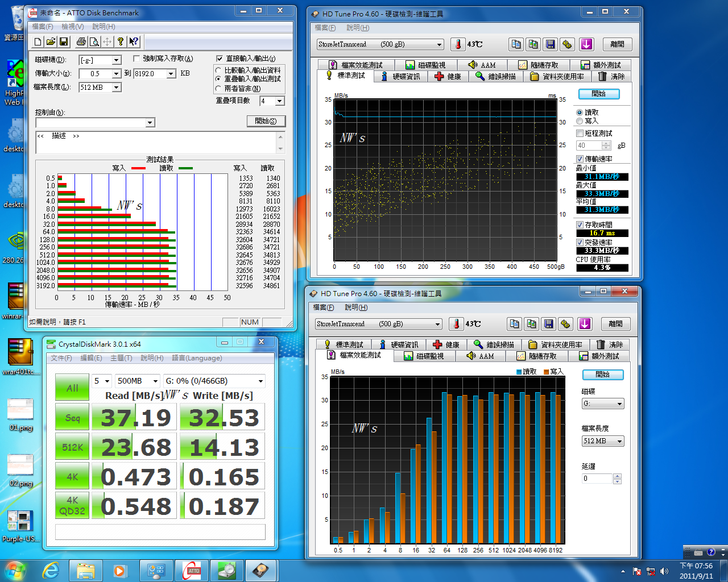Select 比較輸入/輸出資料 radio option
The image size is (728, 582).
[x=218, y=70]
